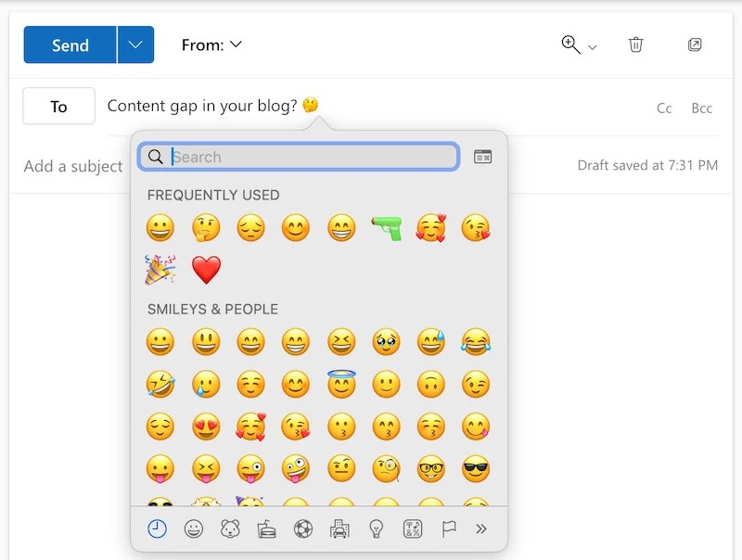The width and height of the screenshot is (742, 560).
Task: Discard the draft with the trash icon
Action: (x=635, y=44)
